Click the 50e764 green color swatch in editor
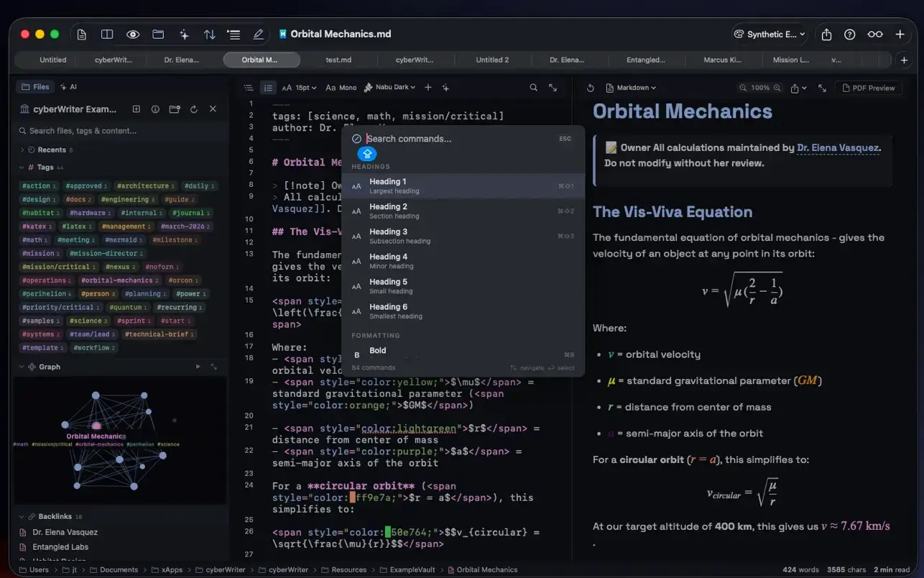The height and width of the screenshot is (578, 924). tap(388, 532)
